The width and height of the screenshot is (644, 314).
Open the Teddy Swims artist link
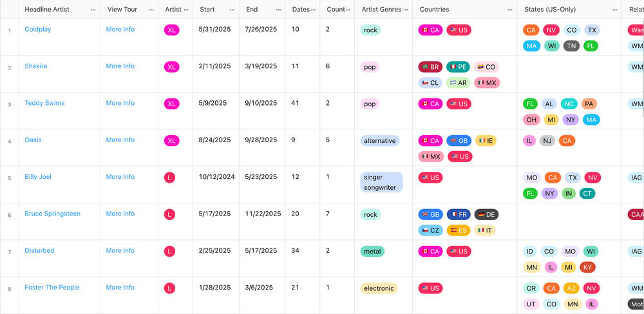pos(44,103)
